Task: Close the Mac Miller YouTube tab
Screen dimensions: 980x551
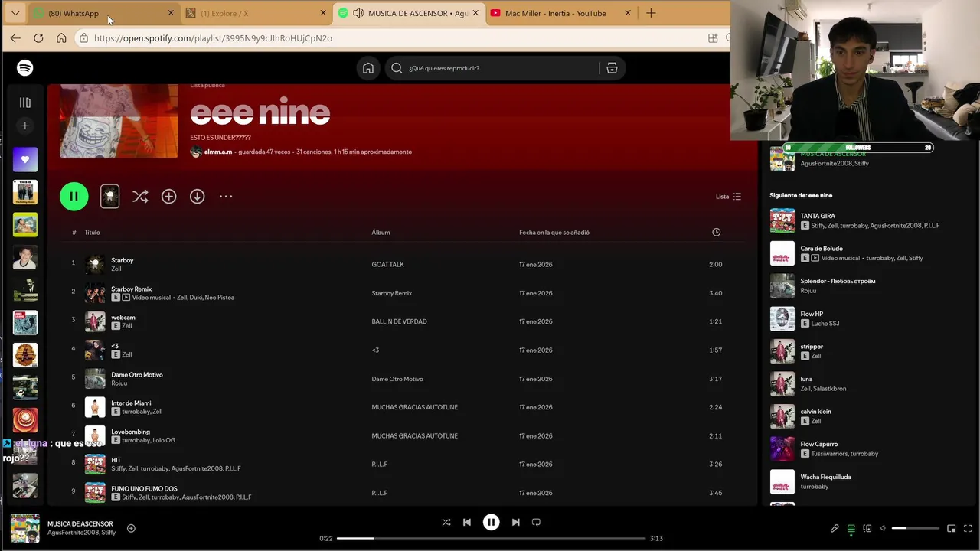Action: 628,13
